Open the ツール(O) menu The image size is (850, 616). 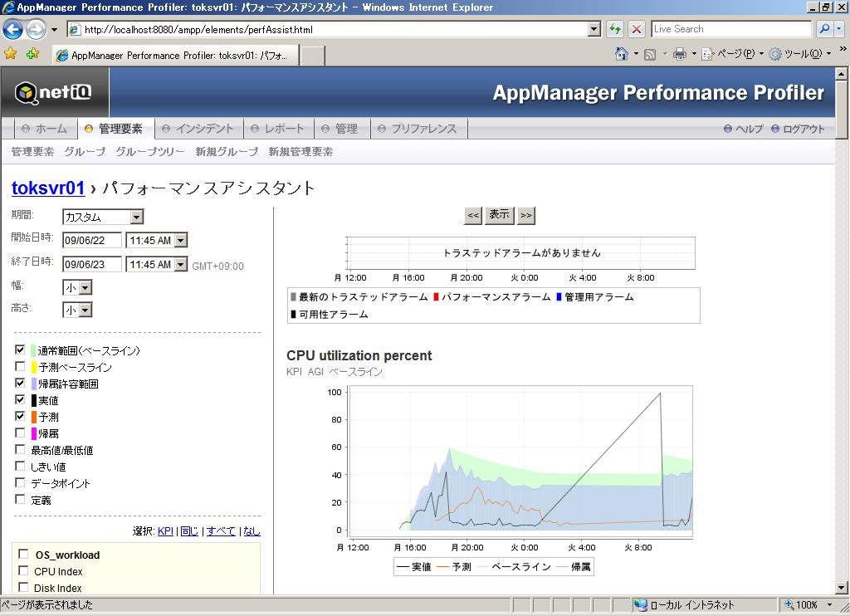tap(800, 54)
